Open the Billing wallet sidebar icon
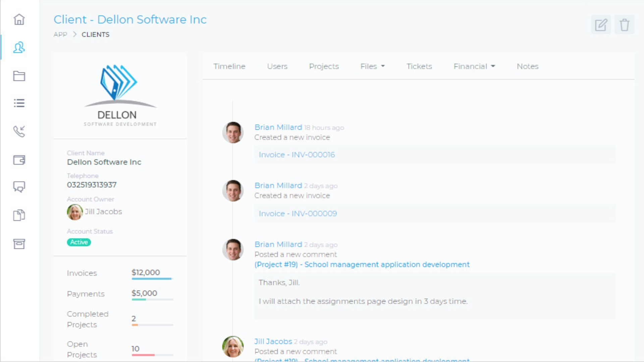 pos(19,160)
